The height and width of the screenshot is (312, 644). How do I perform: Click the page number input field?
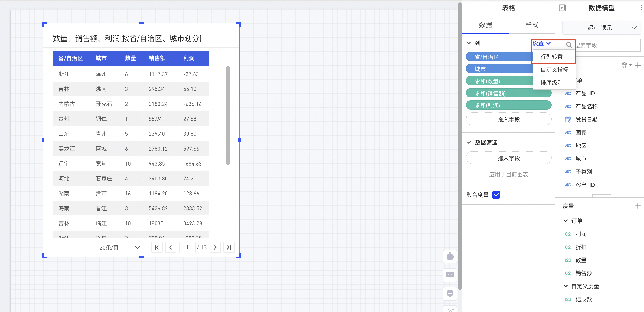click(187, 247)
